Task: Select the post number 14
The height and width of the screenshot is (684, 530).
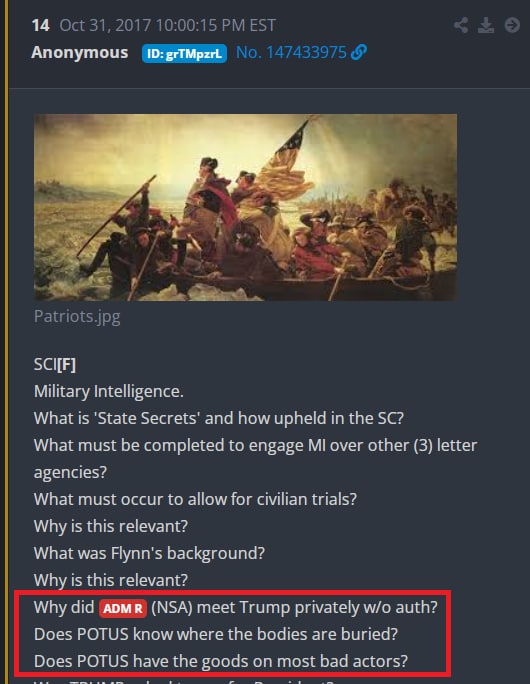Action: (41, 25)
